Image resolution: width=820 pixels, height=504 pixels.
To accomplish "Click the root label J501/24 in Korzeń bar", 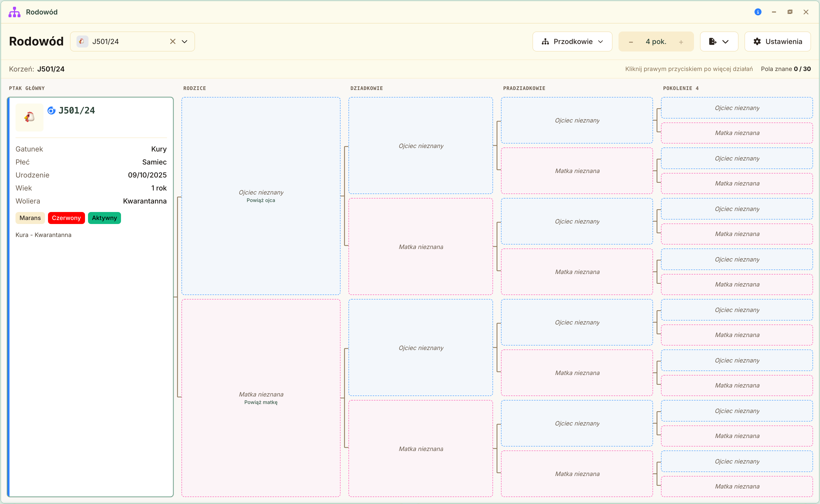I will [51, 69].
